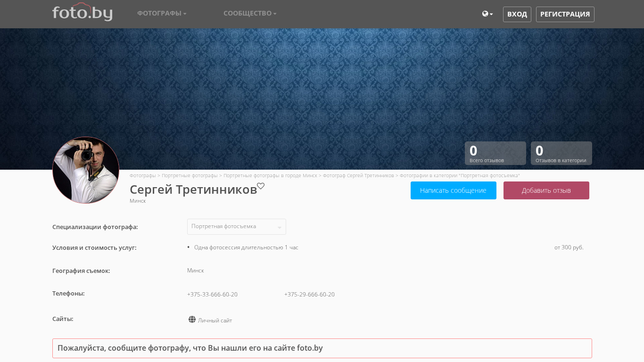Click phone number +375-33-666-60-20
Viewport: 644px width, 362px height.
pos(212,295)
